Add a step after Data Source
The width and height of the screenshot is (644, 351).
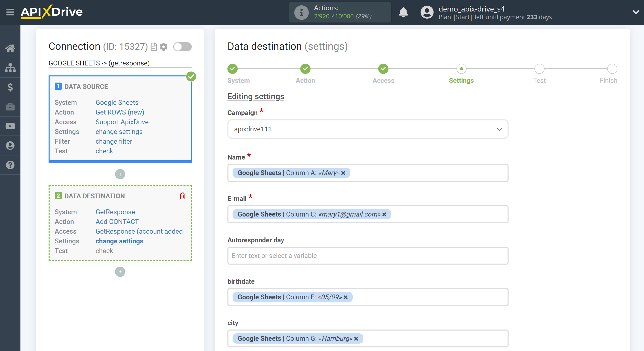(x=120, y=174)
